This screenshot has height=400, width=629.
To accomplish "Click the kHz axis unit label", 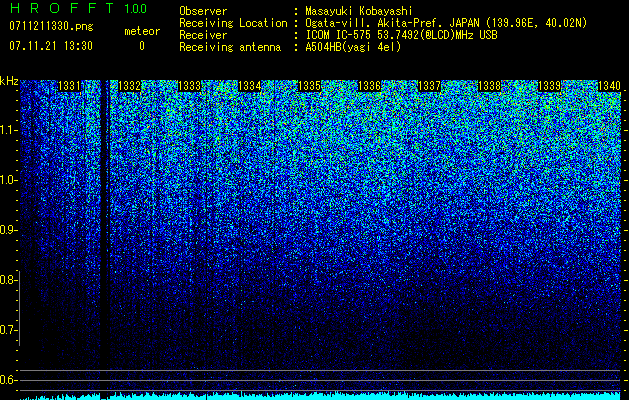I will click(9, 81).
